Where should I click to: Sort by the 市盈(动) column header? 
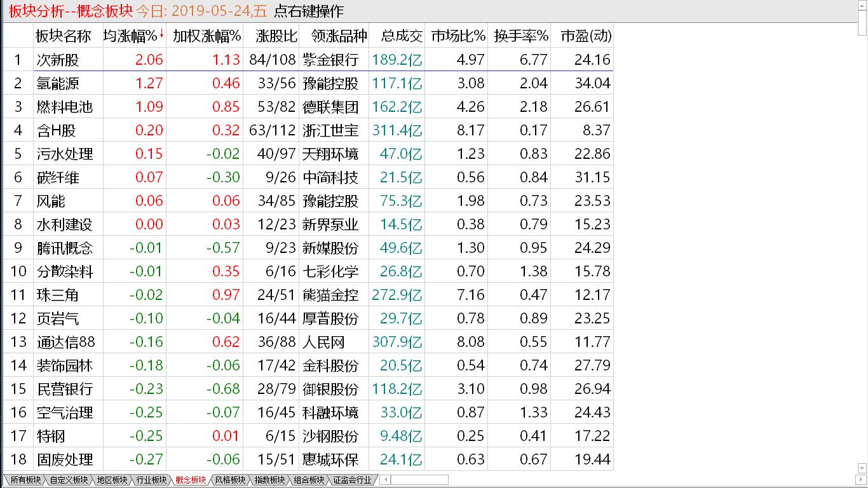[586, 36]
